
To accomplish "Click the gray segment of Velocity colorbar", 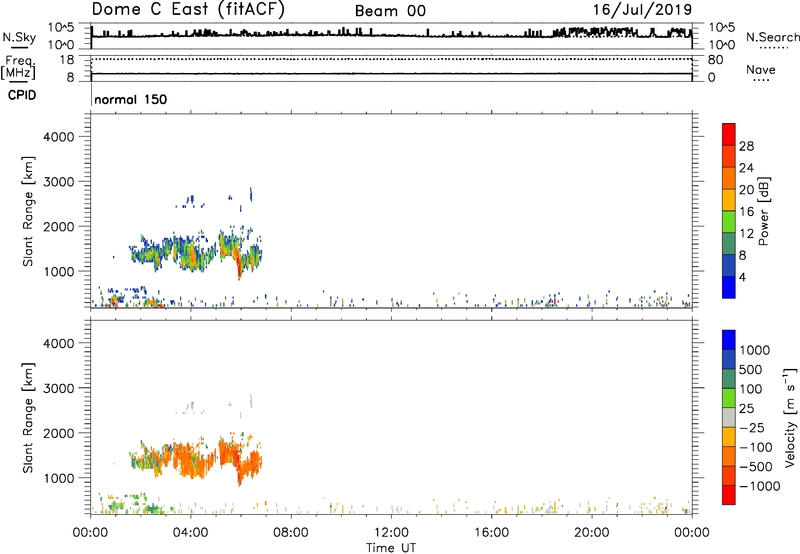I will click(x=729, y=417).
